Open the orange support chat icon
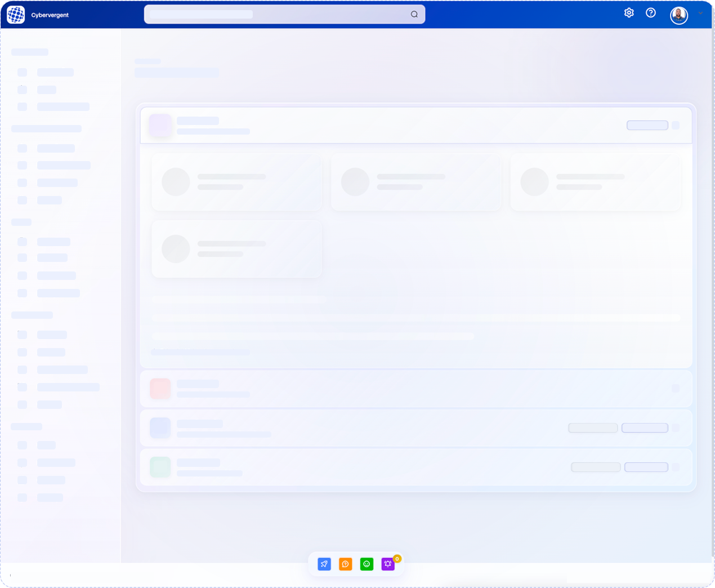The height and width of the screenshot is (588, 715). [x=345, y=564]
